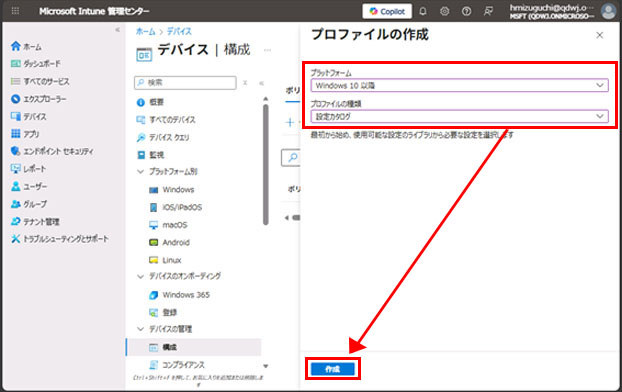Click the Copilot button
Image resolution: width=622 pixels, height=392 pixels.
(387, 11)
